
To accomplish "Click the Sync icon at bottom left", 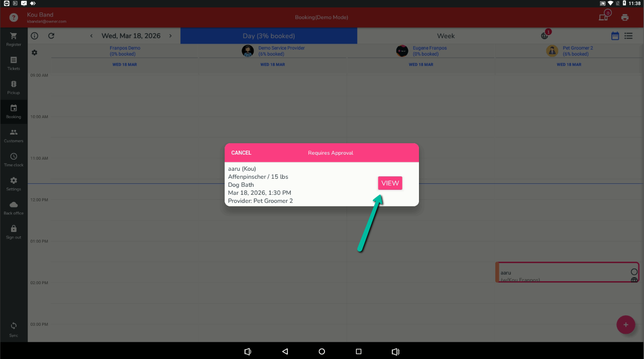I will pyautogui.click(x=14, y=326).
